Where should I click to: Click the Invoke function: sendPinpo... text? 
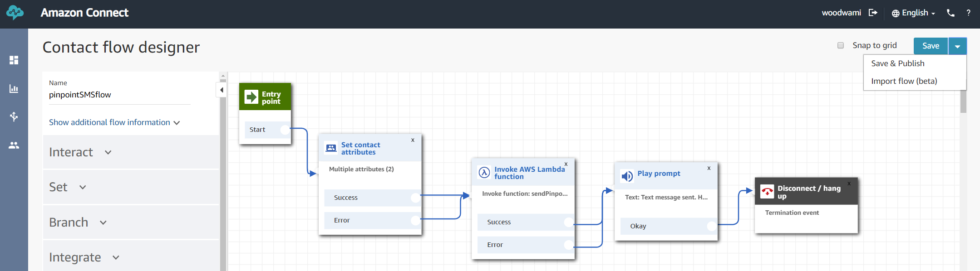pos(525,194)
